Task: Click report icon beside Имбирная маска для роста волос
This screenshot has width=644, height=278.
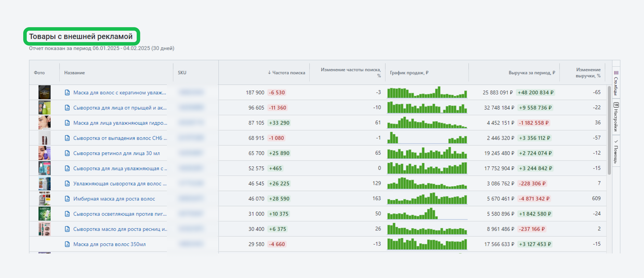Action: [67, 199]
